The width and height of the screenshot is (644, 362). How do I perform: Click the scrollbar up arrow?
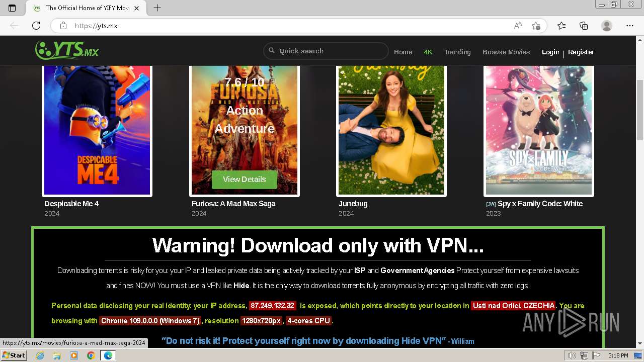639,40
